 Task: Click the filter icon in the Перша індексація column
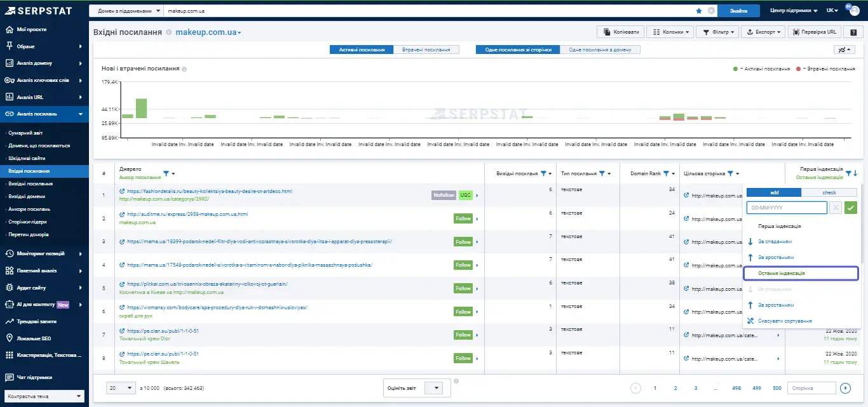click(848, 173)
